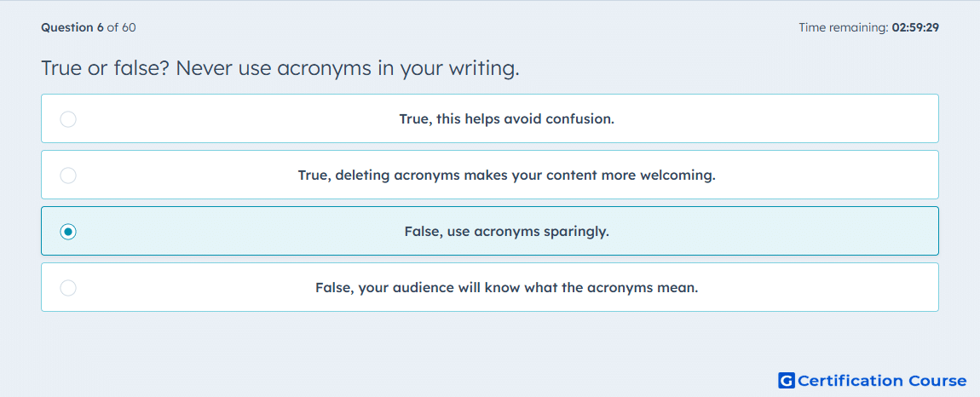Choose the radio circle beside 'deleting acronyms' answer
The image size is (980, 397).
point(68,175)
